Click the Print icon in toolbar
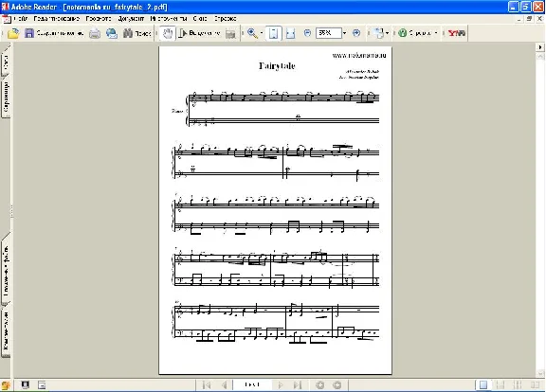This screenshot has height=392, width=546. [95, 33]
